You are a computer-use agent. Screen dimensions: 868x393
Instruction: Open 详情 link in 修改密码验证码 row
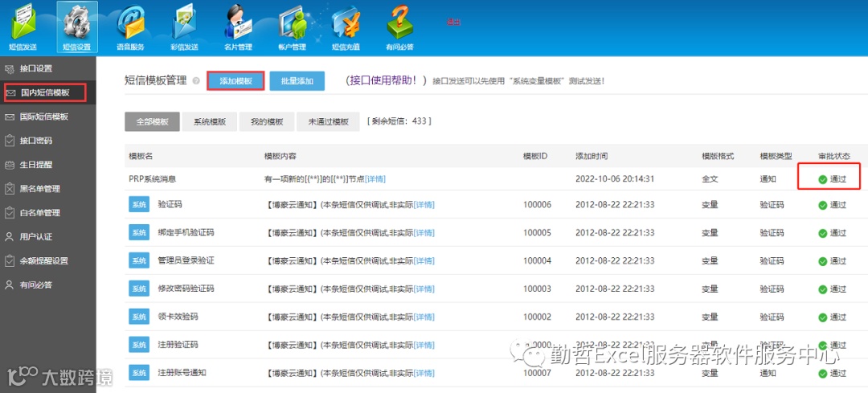pos(424,289)
